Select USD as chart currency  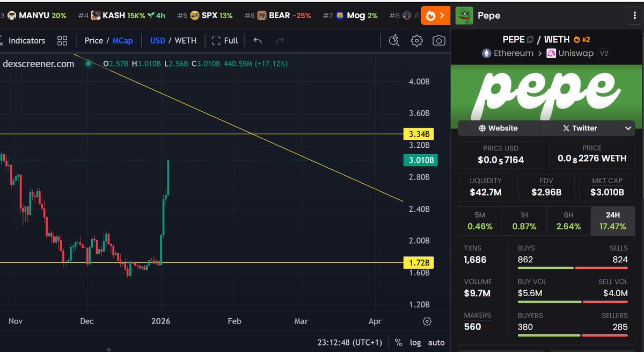[157, 40]
